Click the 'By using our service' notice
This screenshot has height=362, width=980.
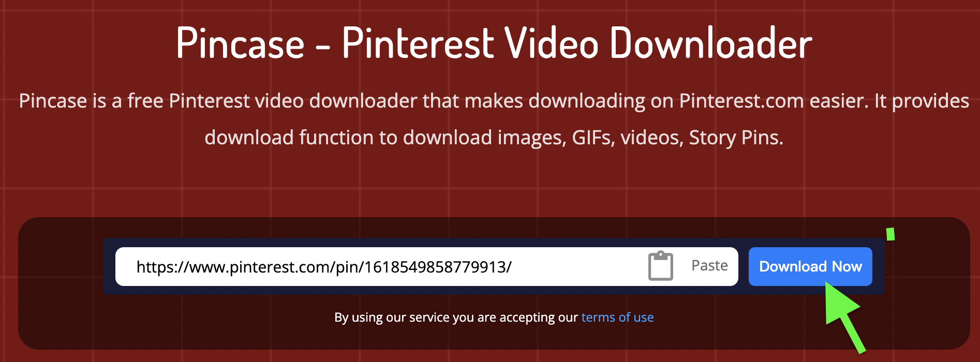tap(494, 317)
